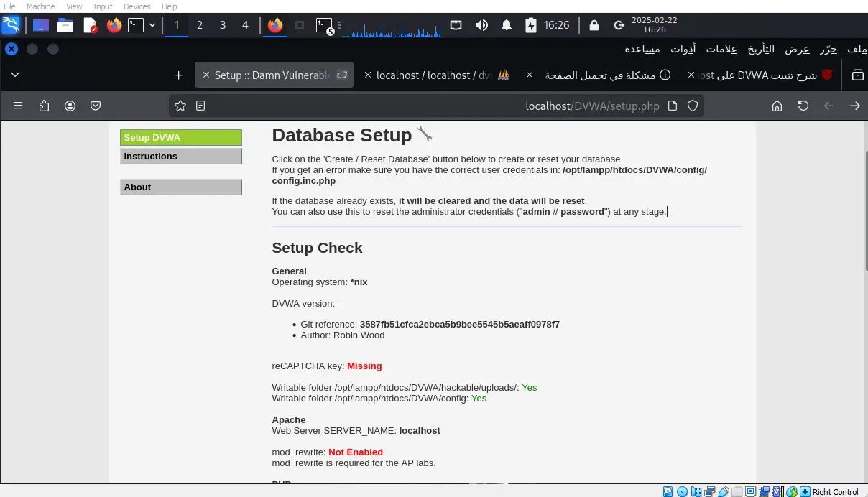This screenshot has width=868, height=497.
Task: Focus the terminal window in the taskbar
Action: (325, 26)
